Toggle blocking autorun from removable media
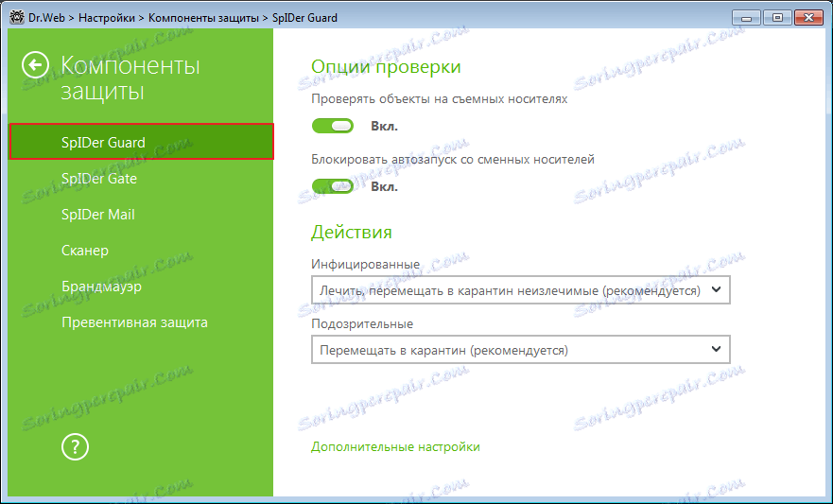 click(333, 186)
